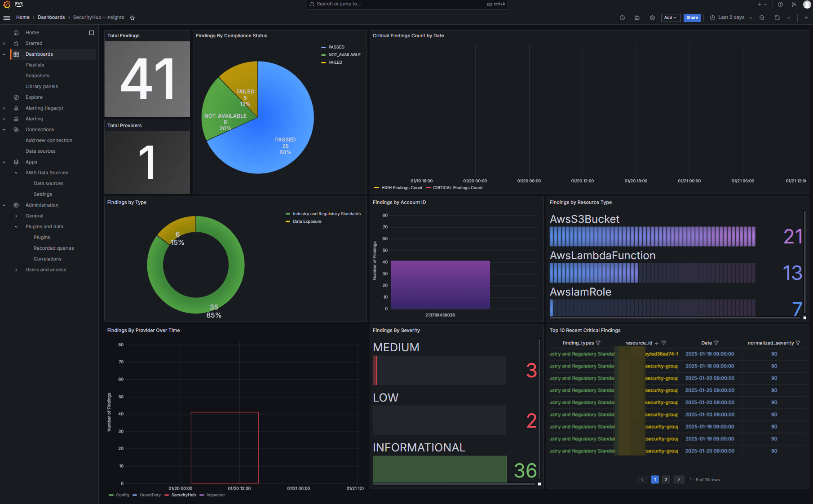This screenshot has width=813, height=504.
Task: Click FAILED legend color swatch
Action: pos(323,62)
